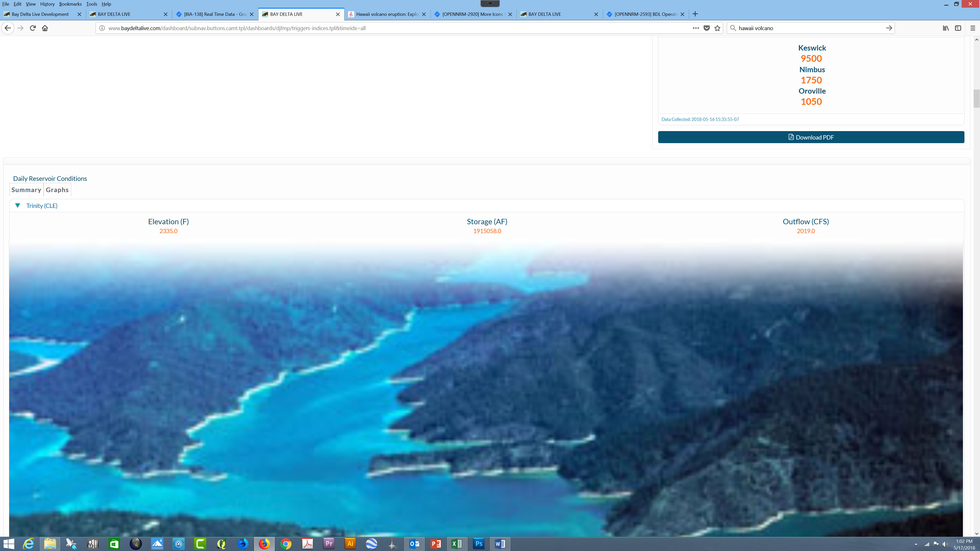Launch Adobe Illustrator from taskbar
Viewport: 980px width, 551px height.
[350, 544]
